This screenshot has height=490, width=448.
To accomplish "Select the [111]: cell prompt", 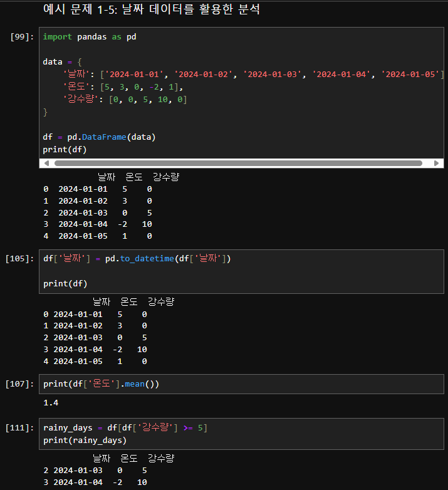I will pyautogui.click(x=19, y=427).
